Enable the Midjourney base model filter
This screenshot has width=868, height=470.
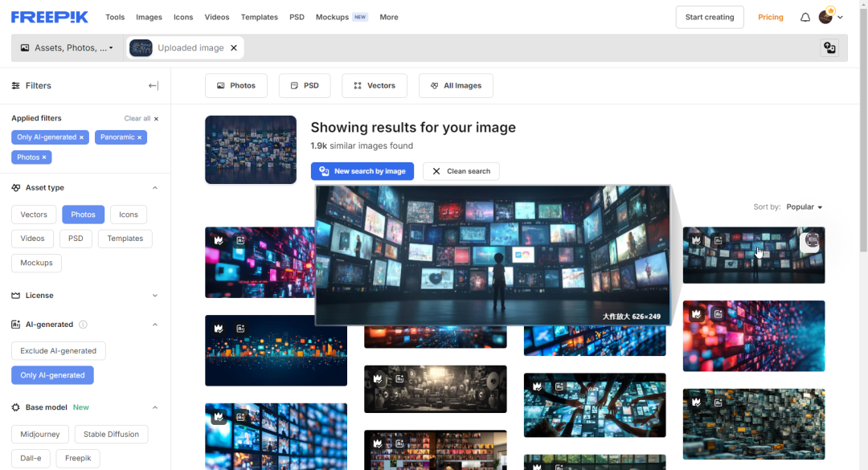coord(40,434)
